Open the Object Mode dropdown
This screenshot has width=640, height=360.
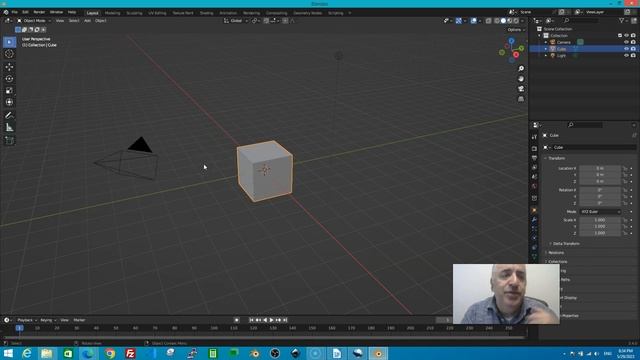34,21
